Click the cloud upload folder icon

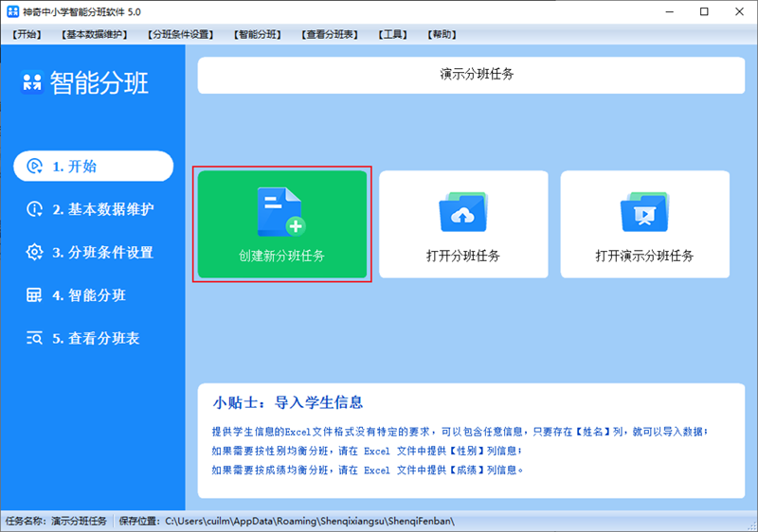[x=462, y=212]
